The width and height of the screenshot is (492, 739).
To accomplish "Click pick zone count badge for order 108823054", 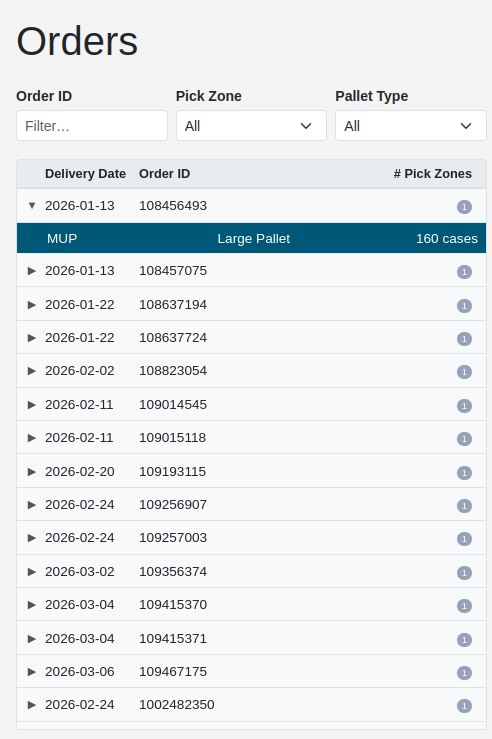I will click(464, 371).
